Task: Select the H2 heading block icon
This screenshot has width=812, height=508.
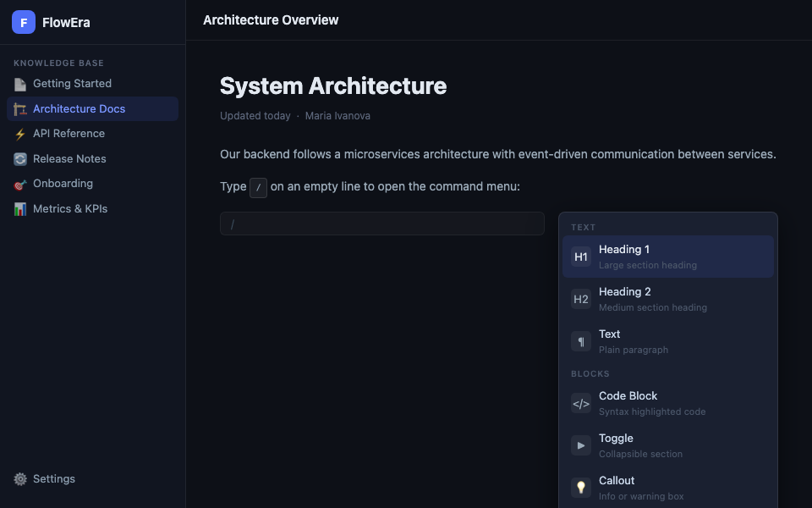Action: (x=581, y=299)
